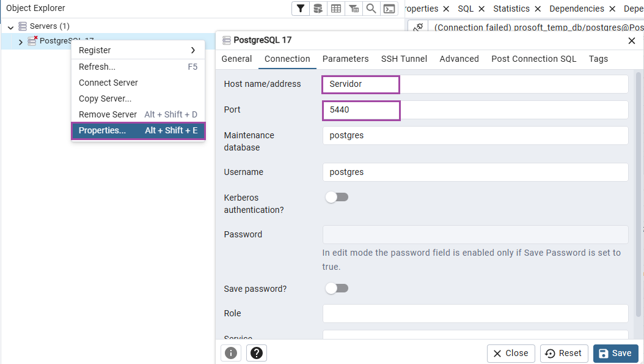The height and width of the screenshot is (364, 644).
Task: Expand the PostgreSQL 17 server node
Action: pos(21,42)
